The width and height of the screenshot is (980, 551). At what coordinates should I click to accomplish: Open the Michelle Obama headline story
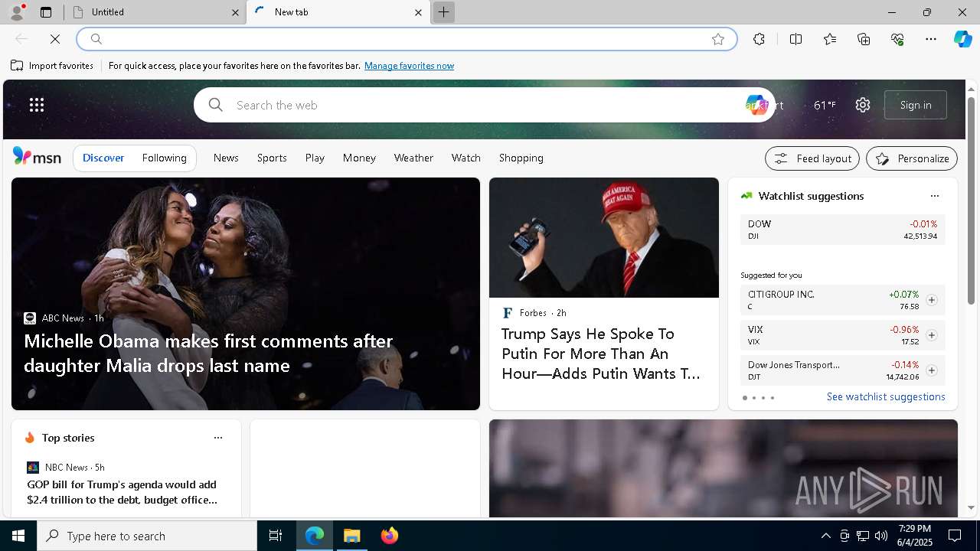[x=208, y=353]
